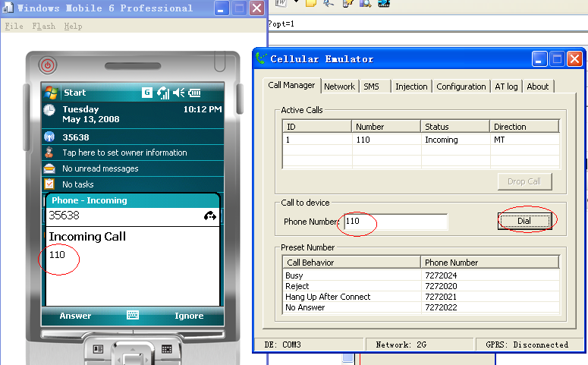Tap the Start label on device screen

(x=74, y=93)
